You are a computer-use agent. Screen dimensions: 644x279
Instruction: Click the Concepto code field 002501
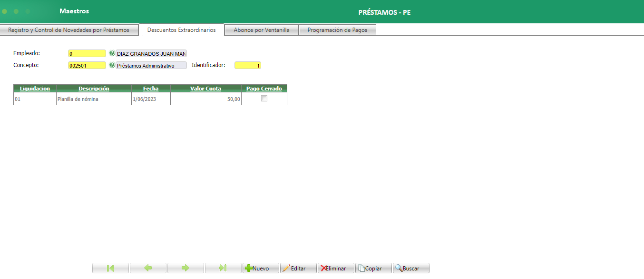click(x=87, y=66)
